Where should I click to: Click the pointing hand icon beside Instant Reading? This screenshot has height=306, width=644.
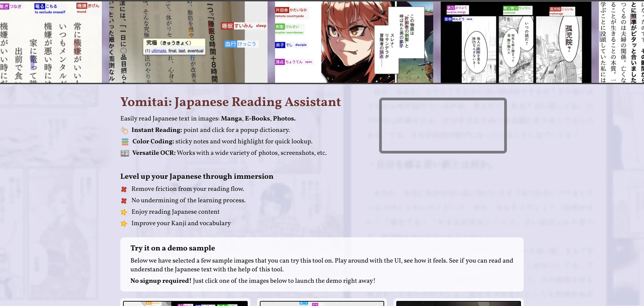[124, 130]
